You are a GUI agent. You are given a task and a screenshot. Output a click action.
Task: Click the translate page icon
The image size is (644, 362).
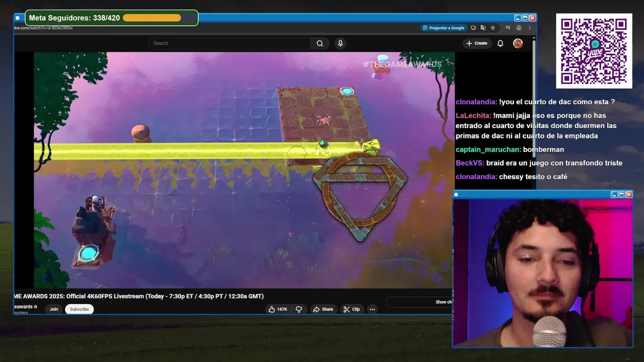pos(483,28)
